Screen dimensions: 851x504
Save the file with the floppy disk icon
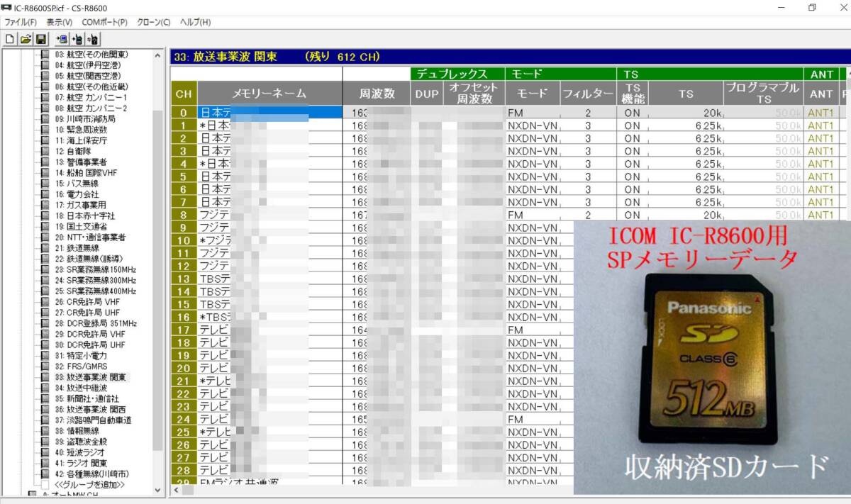pos(41,39)
